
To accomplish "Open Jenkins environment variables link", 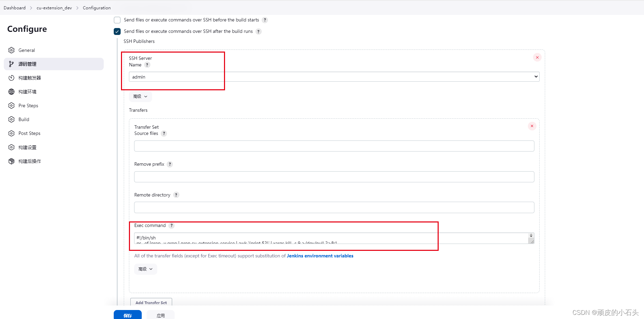I will click(x=320, y=256).
